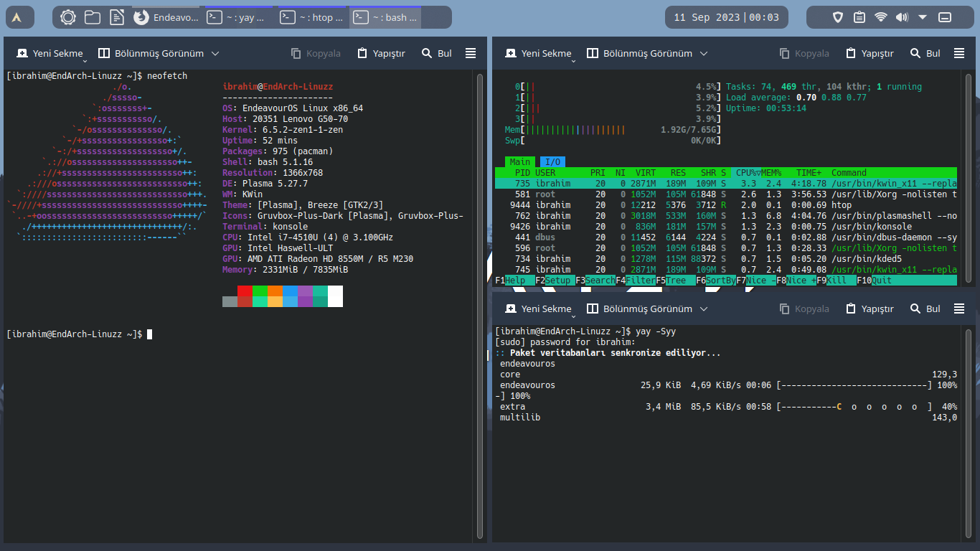Switch to the Firefox Endeavo... window in task bar
Image resolution: width=980 pixels, height=551 pixels.
pyautogui.click(x=167, y=17)
